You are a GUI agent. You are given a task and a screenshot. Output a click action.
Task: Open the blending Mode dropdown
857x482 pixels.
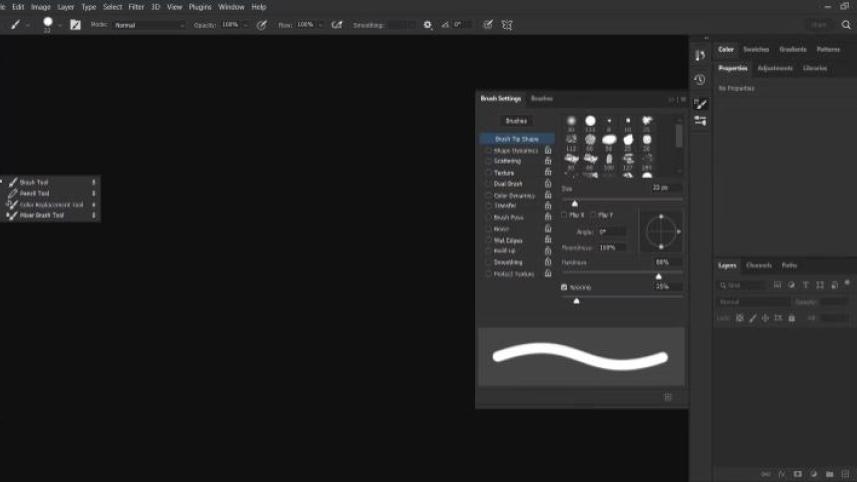click(148, 24)
